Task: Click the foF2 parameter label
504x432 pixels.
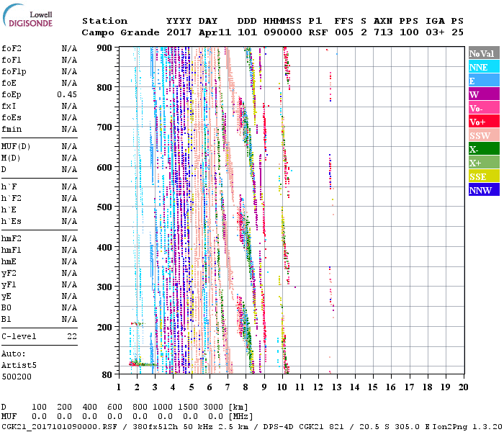Action: pos(12,48)
